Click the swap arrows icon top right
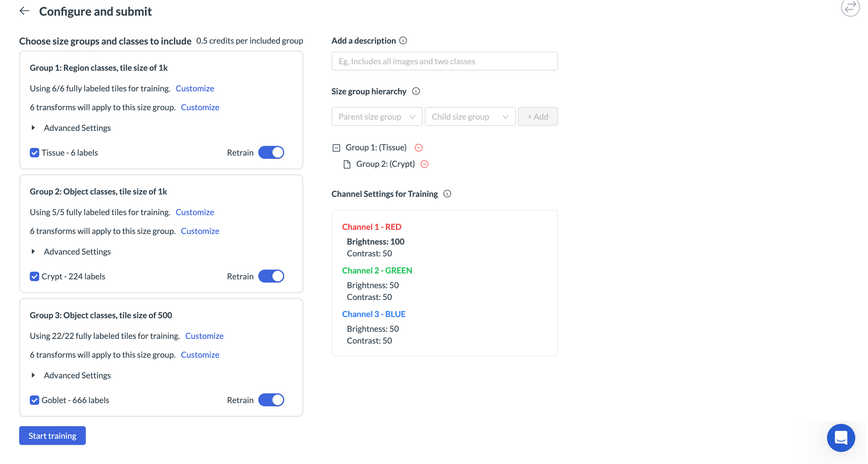868x464 pixels. click(x=850, y=7)
